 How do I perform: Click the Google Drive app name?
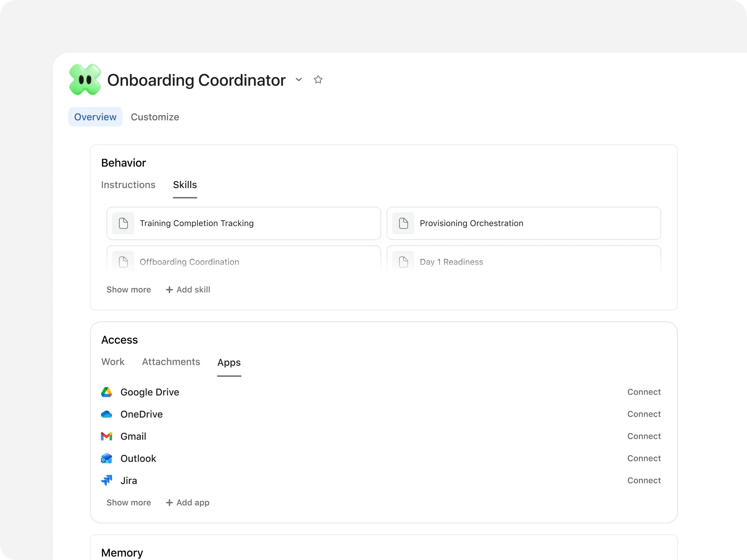click(150, 392)
